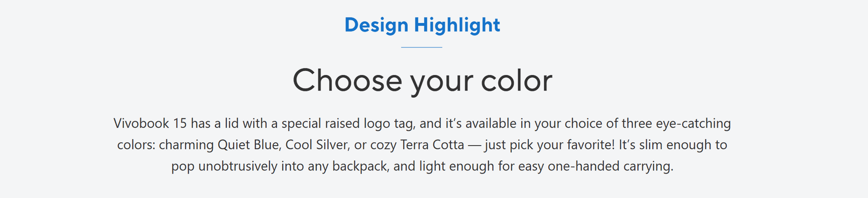Click the word charming before Quiet Blue

click(186, 145)
